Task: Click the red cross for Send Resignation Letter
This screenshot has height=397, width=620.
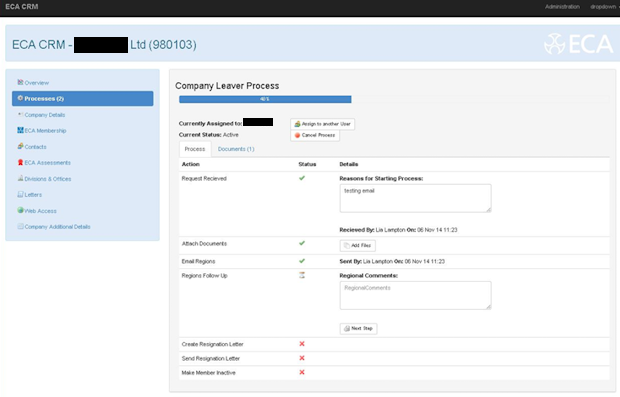Action: [302, 358]
